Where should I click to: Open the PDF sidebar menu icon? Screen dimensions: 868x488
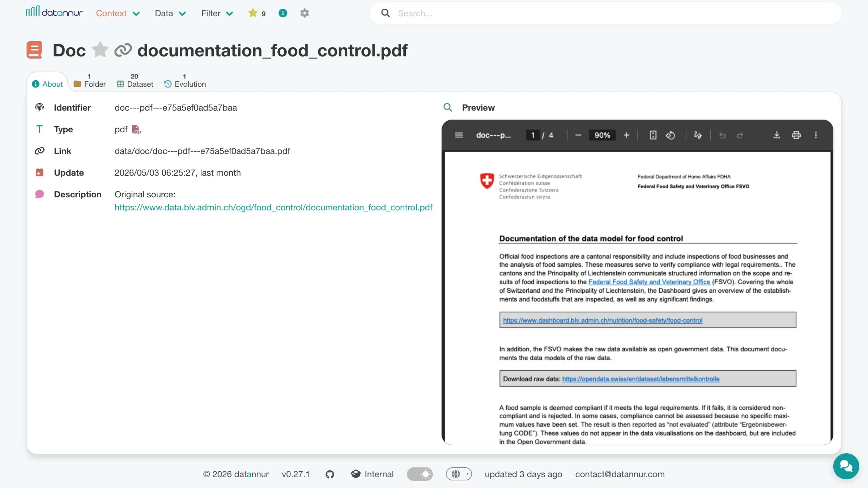(459, 135)
